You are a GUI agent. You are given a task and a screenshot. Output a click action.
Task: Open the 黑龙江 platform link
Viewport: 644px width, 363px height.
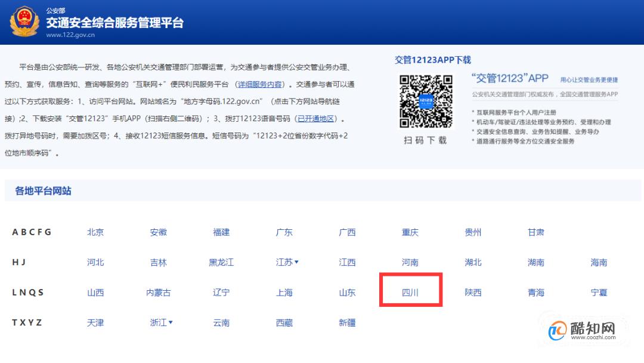pos(221,262)
